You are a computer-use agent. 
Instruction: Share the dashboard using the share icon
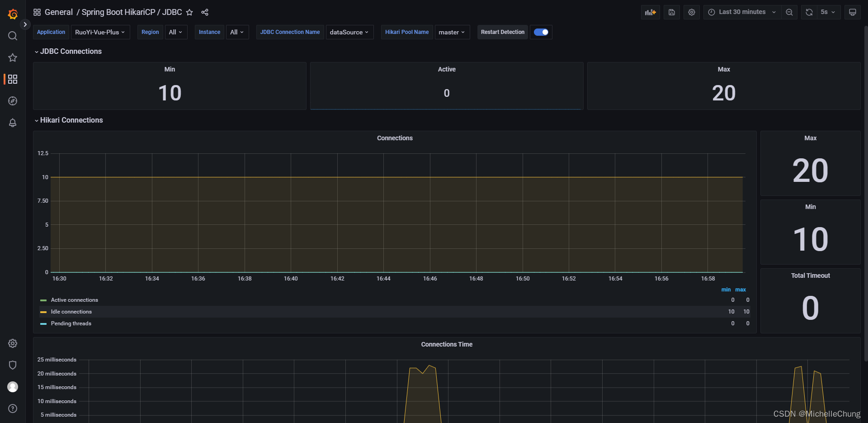tap(205, 12)
